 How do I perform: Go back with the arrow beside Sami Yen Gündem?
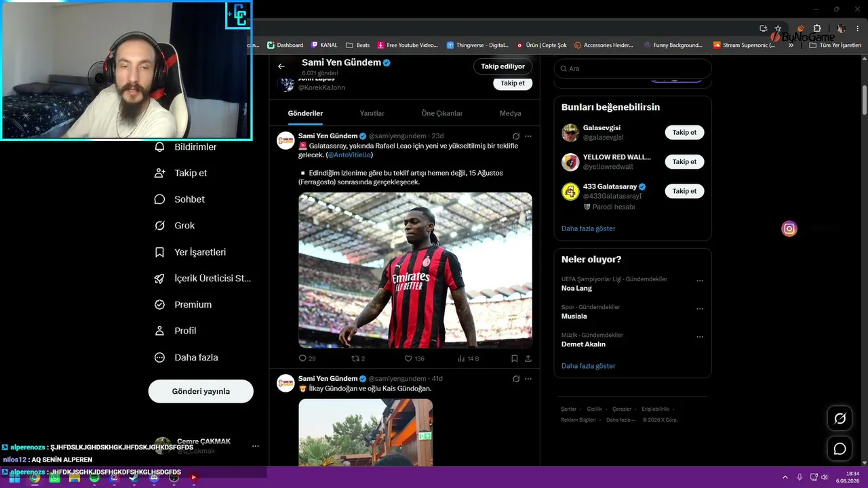click(281, 66)
